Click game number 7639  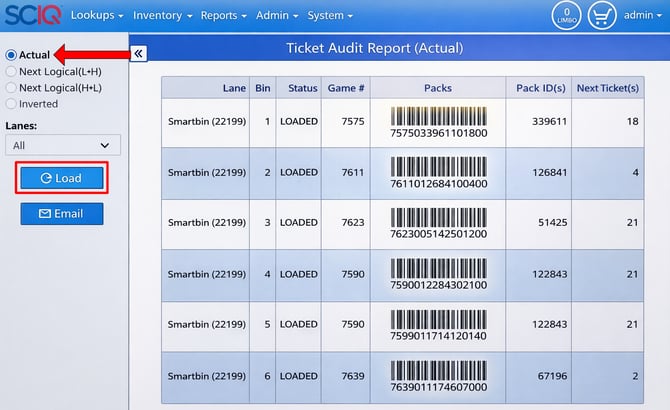pyautogui.click(x=353, y=376)
